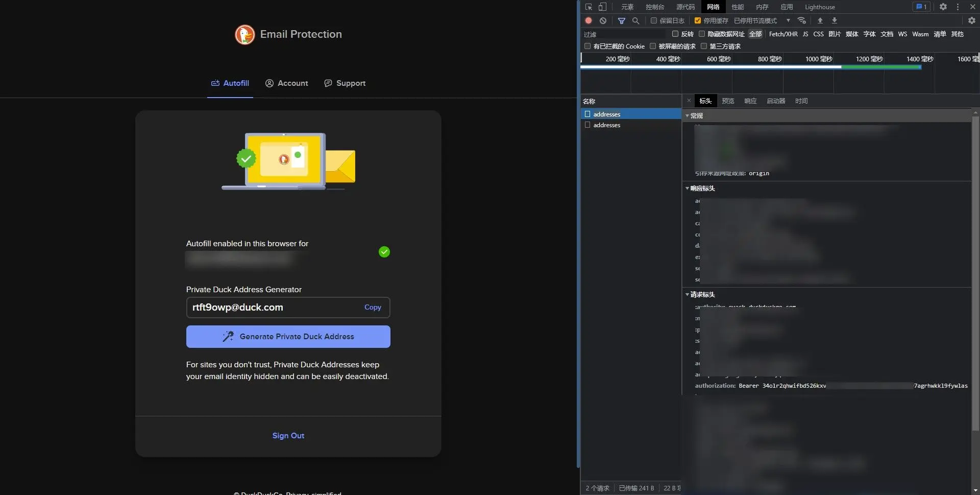The height and width of the screenshot is (495, 980).
Task: Open network search magnifier
Action: pyautogui.click(x=635, y=20)
